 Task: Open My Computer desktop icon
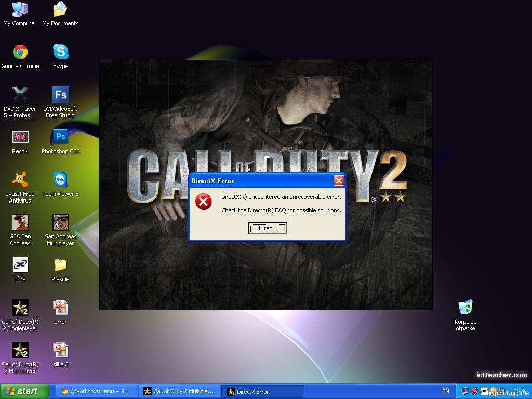pyautogui.click(x=20, y=14)
